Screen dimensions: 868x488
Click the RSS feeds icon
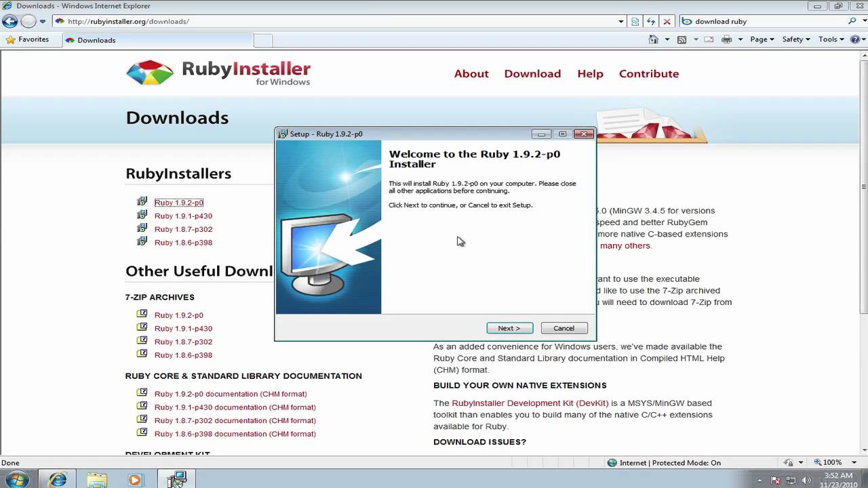(x=682, y=39)
